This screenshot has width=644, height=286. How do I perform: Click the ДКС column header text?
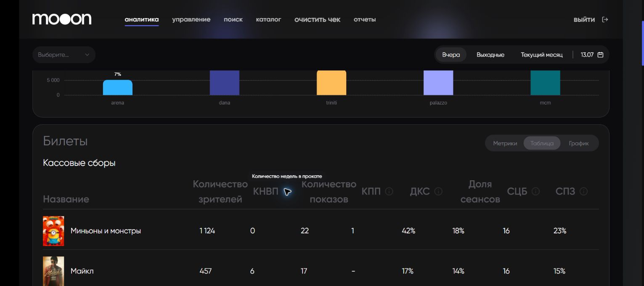[420, 192]
